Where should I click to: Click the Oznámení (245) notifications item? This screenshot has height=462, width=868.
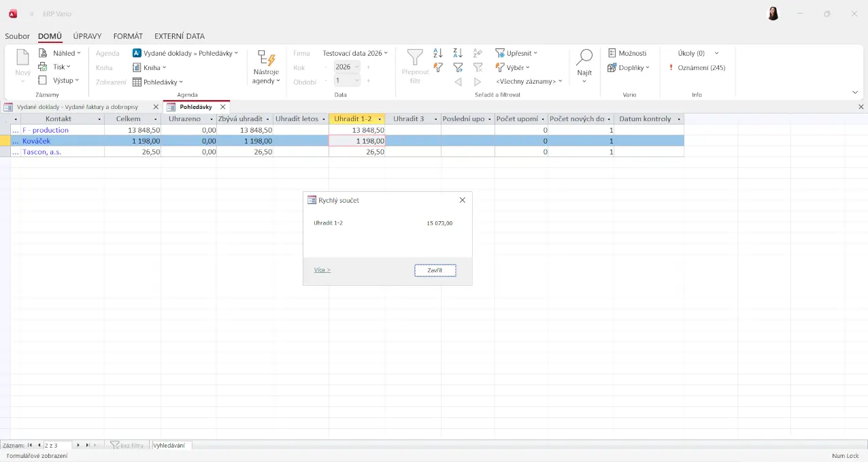point(697,67)
